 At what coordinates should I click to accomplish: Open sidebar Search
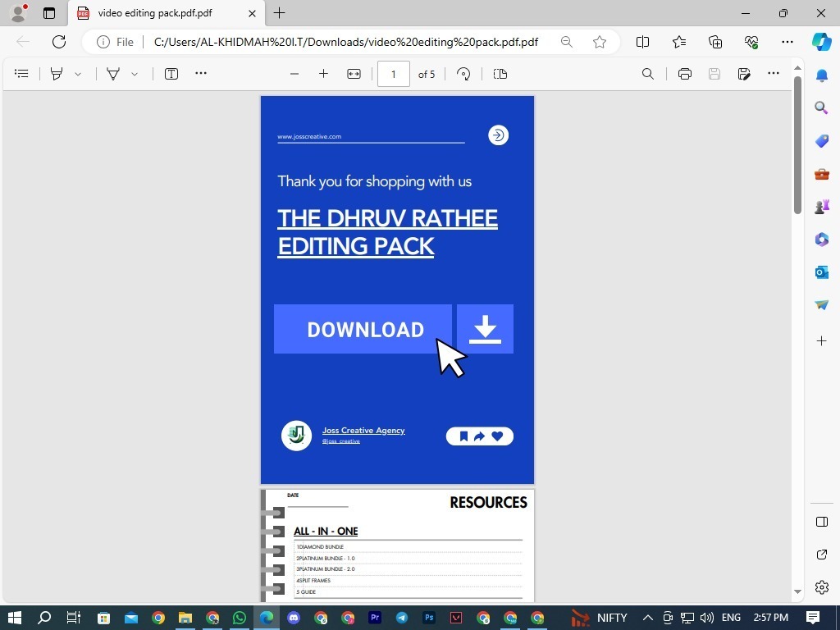pos(822,108)
